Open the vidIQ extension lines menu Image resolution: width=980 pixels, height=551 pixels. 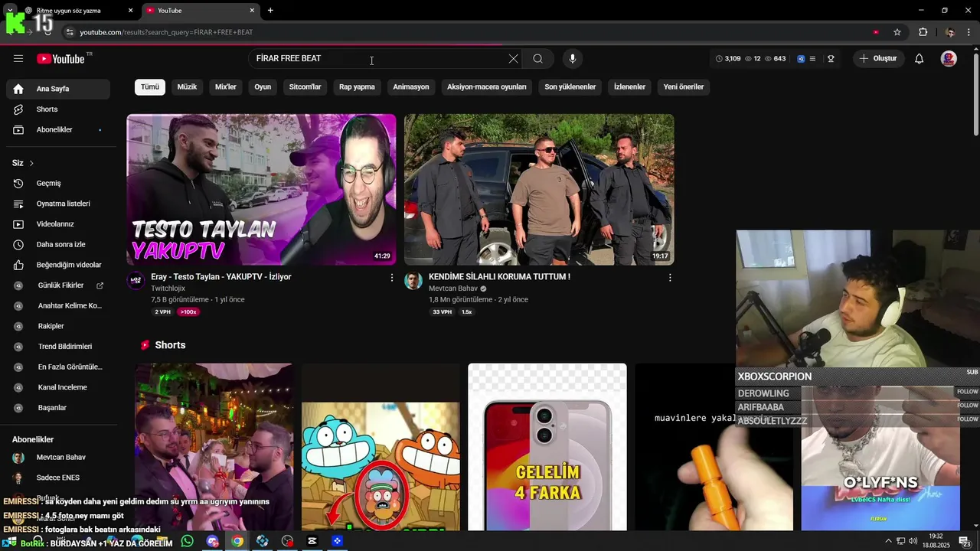(x=812, y=59)
